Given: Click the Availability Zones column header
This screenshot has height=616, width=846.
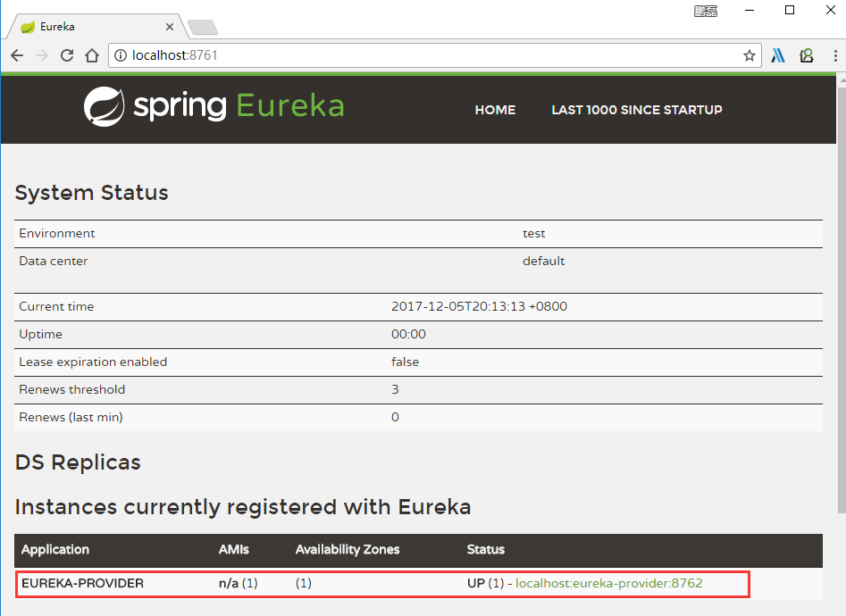Looking at the screenshot, I should 348,550.
